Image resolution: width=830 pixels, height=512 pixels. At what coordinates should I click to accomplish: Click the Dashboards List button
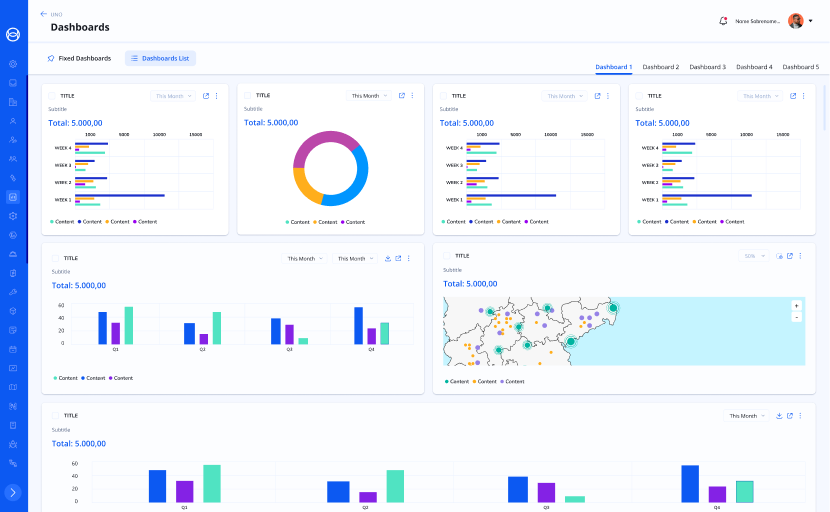(160, 58)
